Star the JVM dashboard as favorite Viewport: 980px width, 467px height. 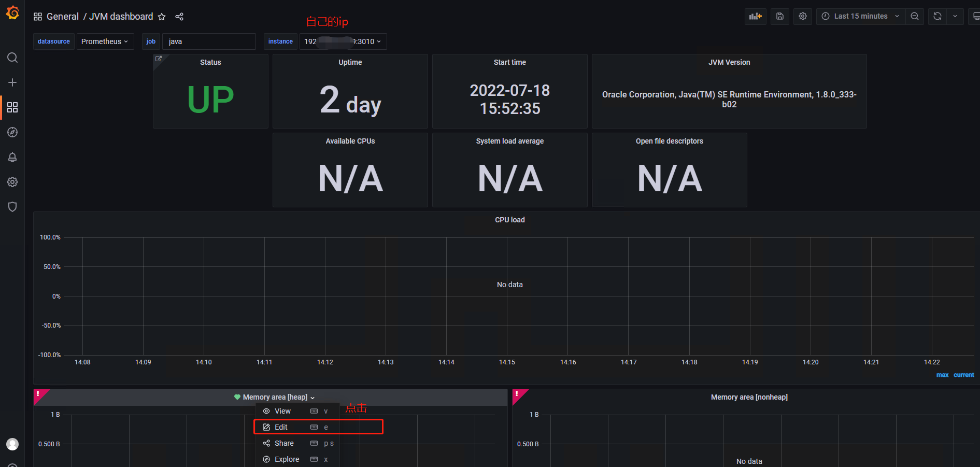click(162, 17)
